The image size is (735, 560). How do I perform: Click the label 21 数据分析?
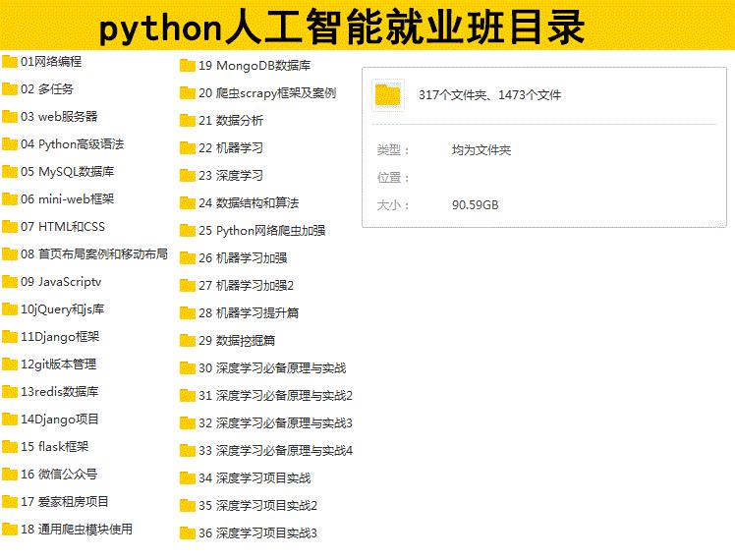coord(231,121)
